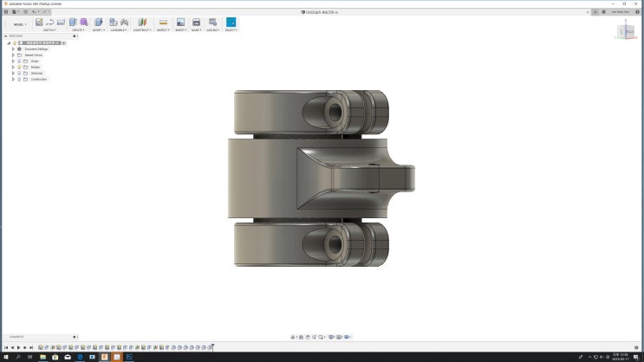Click the Viewports layout icon
Viewport: 644px width, 362px height.
pos(347,337)
